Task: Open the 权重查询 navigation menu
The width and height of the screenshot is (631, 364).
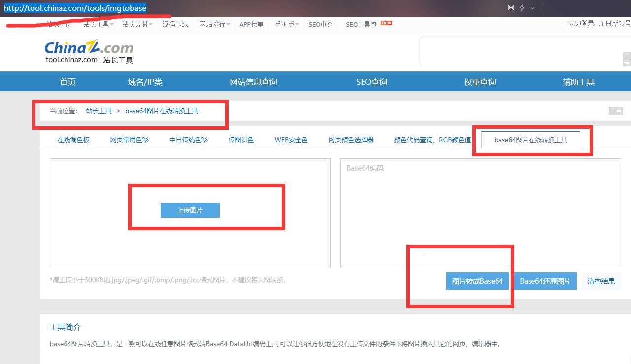Action: pyautogui.click(x=480, y=82)
